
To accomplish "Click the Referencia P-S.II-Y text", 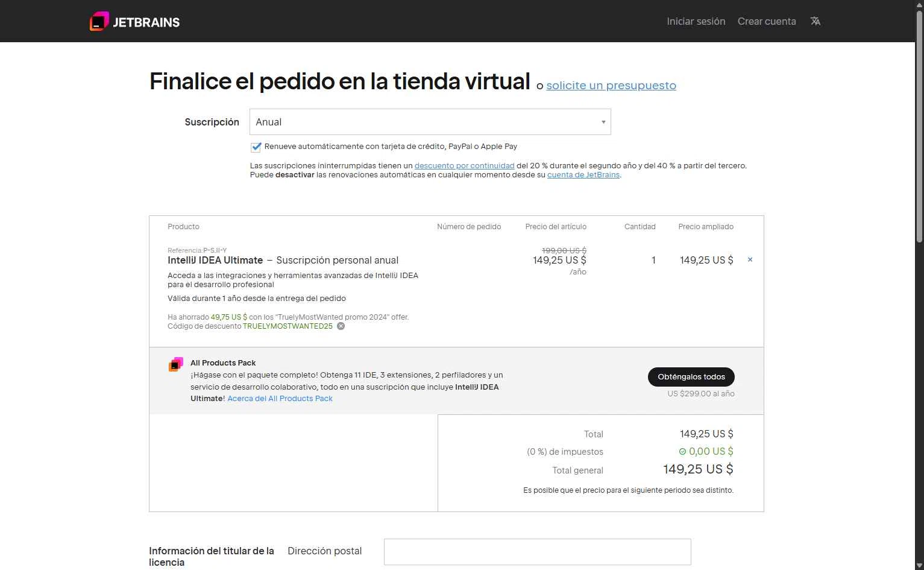I will [197, 250].
